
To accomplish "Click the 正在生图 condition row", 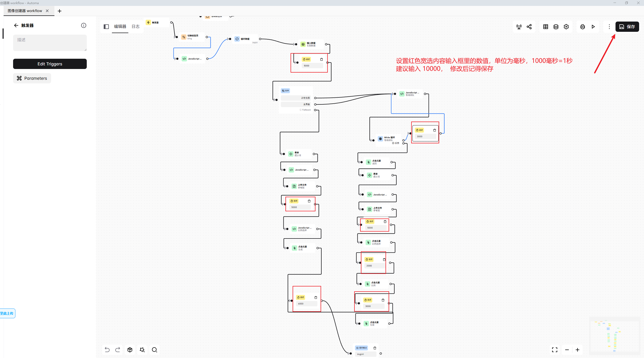I will tap(296, 98).
